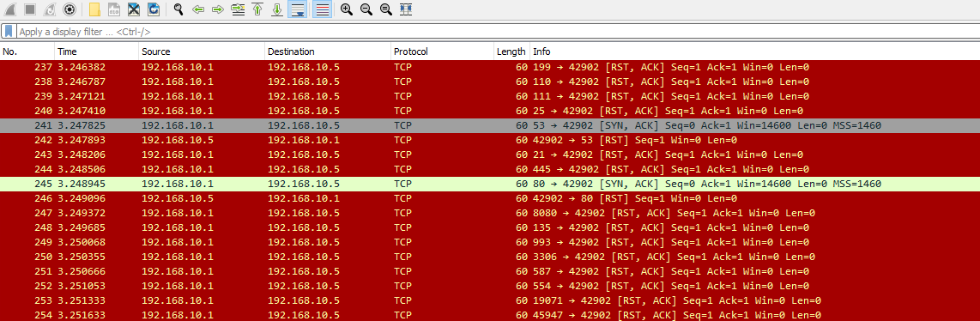980x321 pixels.
Task: Toggle auto-scroll during live capture
Action: pyautogui.click(x=297, y=9)
